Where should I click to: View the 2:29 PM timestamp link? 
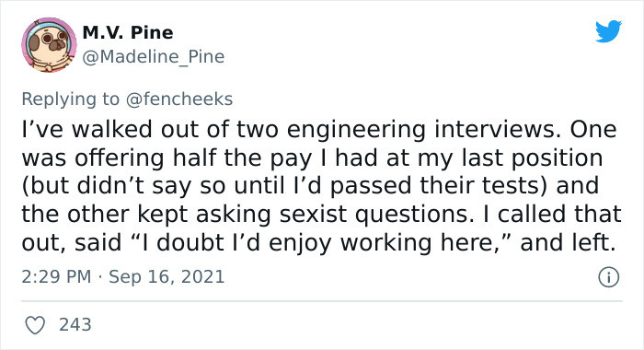click(56, 276)
